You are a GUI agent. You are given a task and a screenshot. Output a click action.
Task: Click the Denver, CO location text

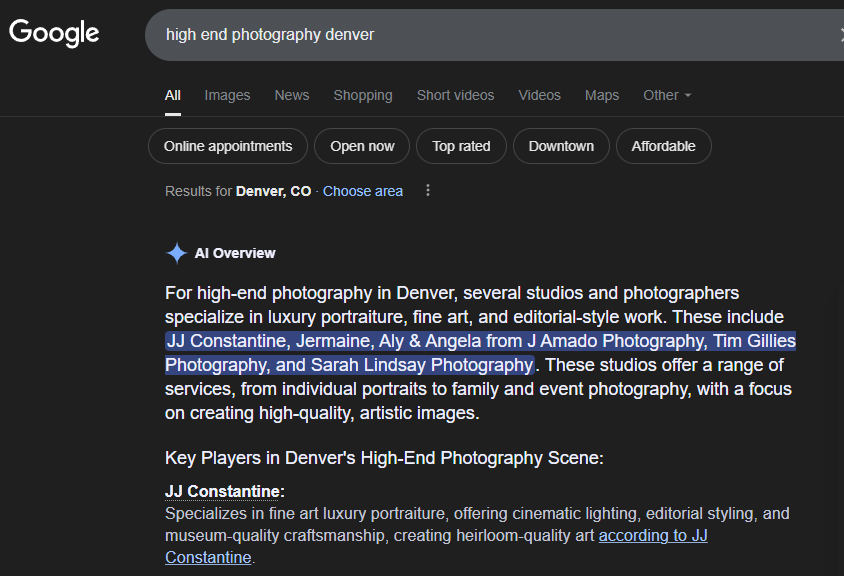[x=273, y=191]
